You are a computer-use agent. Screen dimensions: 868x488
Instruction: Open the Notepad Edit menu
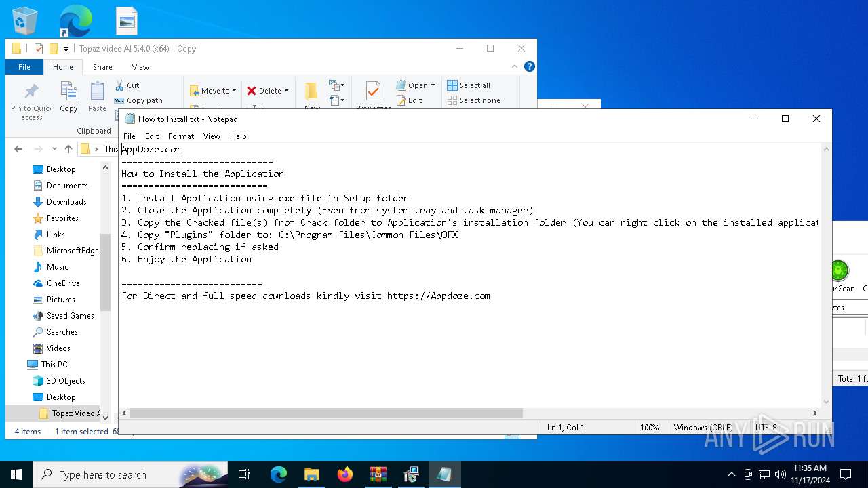pyautogui.click(x=152, y=136)
